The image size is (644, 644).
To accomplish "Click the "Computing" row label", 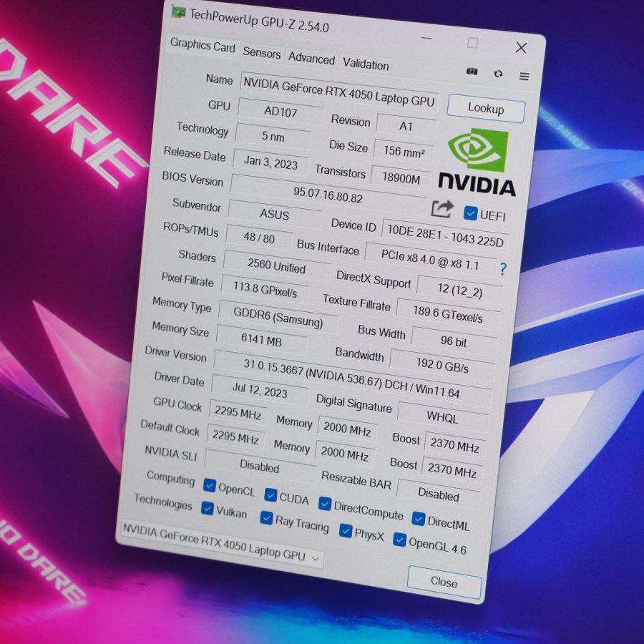I will (170, 478).
